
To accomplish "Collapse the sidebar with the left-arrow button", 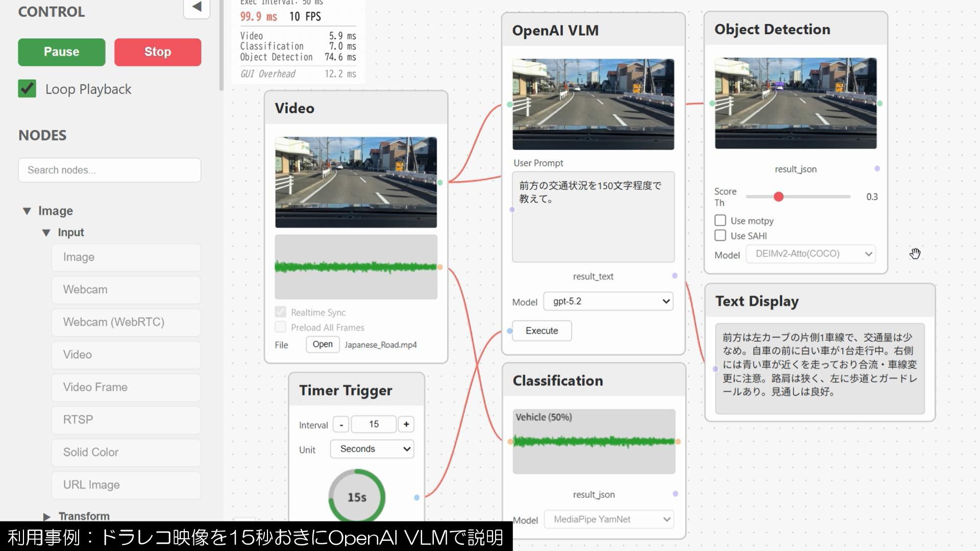I will (x=197, y=7).
